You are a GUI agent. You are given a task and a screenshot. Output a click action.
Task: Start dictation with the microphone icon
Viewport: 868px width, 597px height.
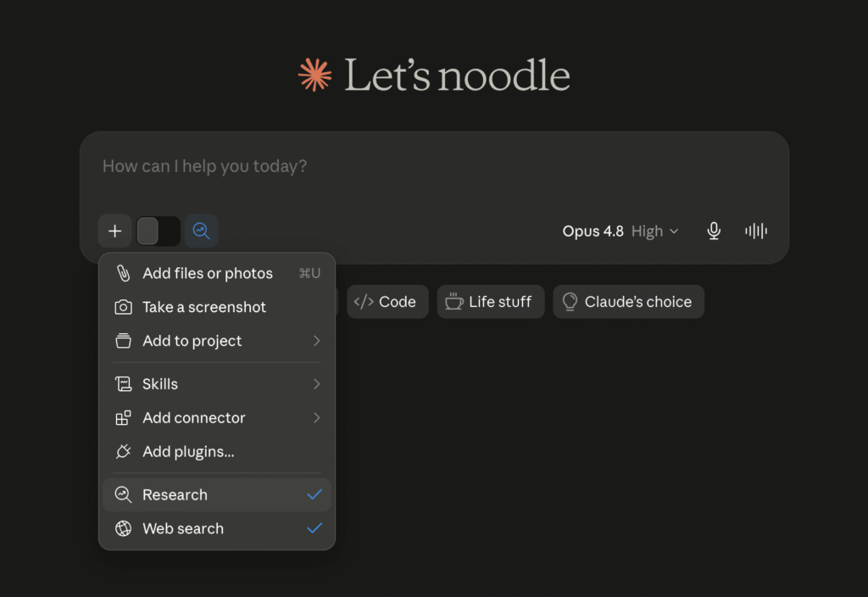click(714, 231)
